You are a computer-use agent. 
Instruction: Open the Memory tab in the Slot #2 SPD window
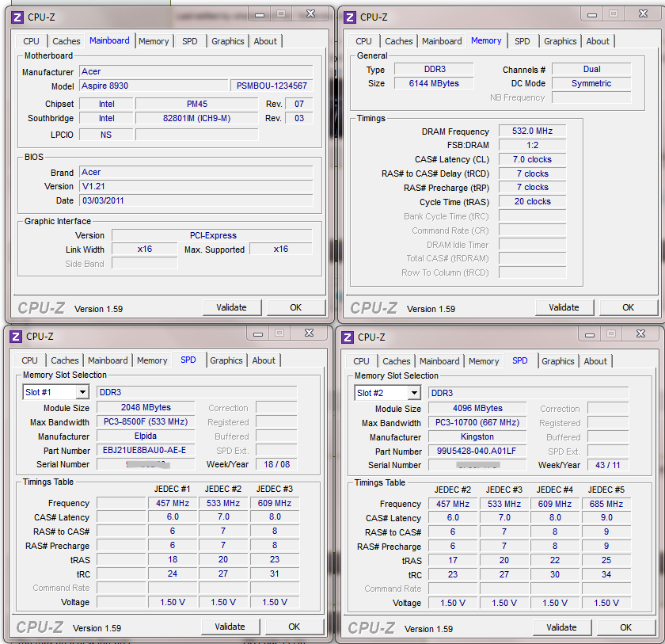[484, 361]
